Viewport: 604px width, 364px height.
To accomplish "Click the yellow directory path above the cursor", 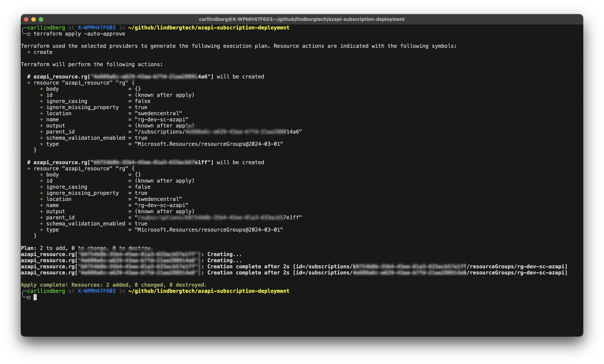I will click(x=208, y=291).
